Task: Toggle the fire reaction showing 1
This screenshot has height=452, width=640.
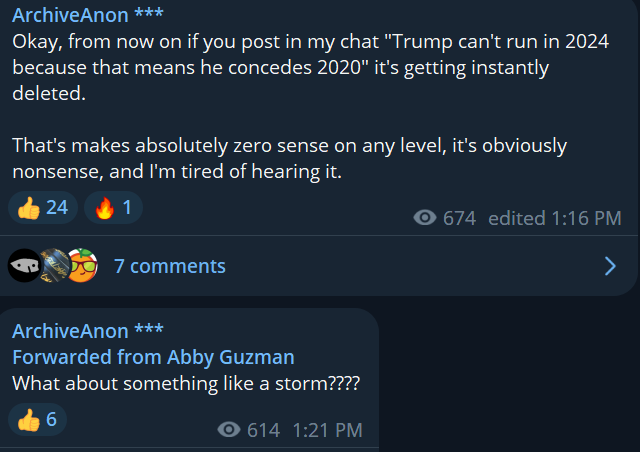Action: point(113,207)
